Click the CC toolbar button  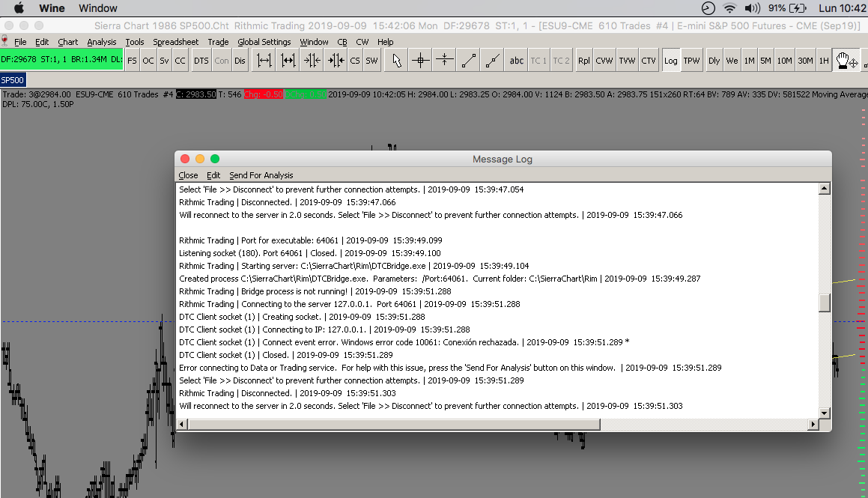[180, 61]
